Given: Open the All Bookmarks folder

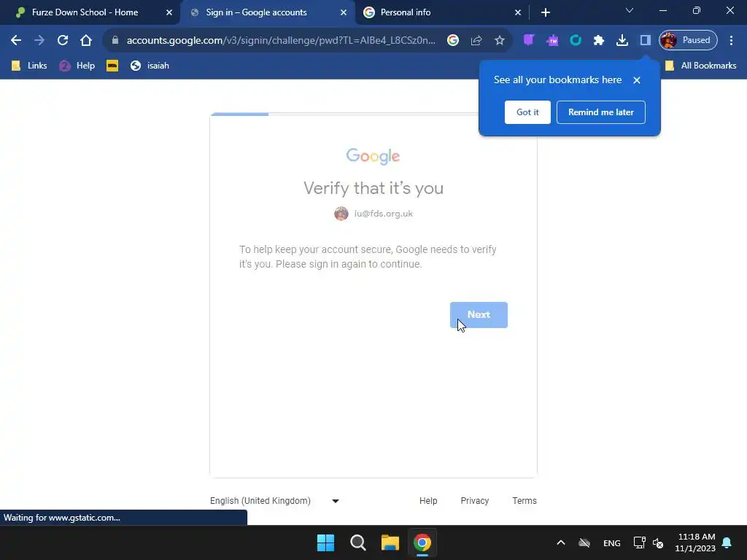Looking at the screenshot, I should tap(700, 66).
